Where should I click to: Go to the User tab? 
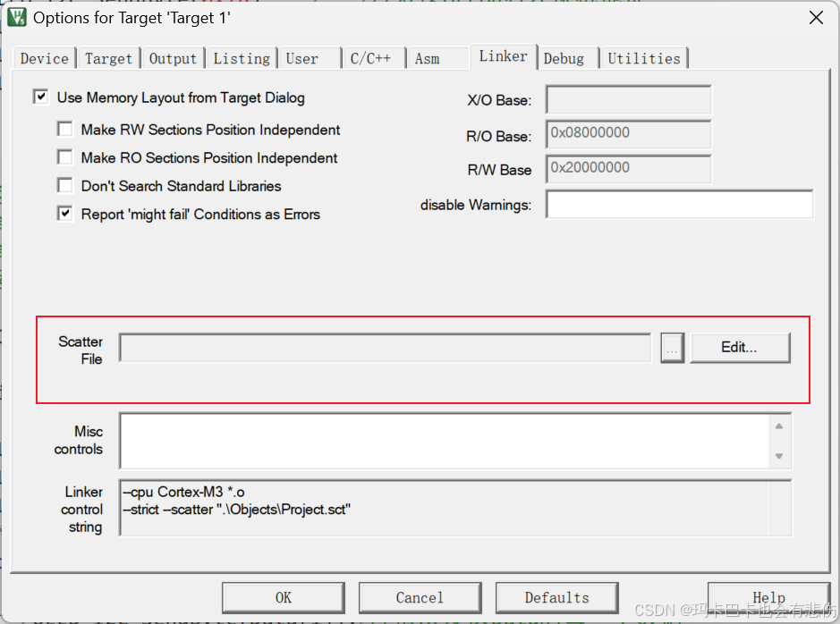click(x=310, y=58)
